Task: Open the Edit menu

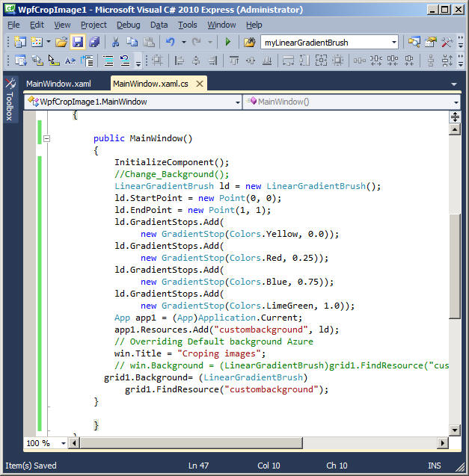Action: click(37, 25)
